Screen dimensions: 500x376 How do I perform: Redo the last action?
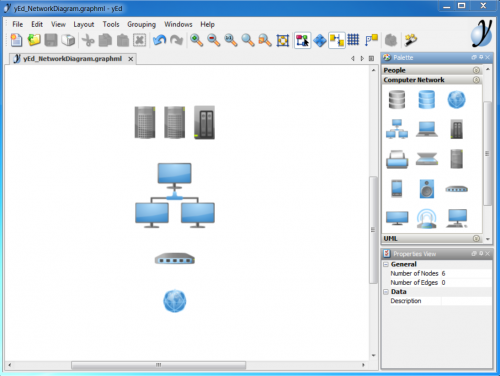176,40
